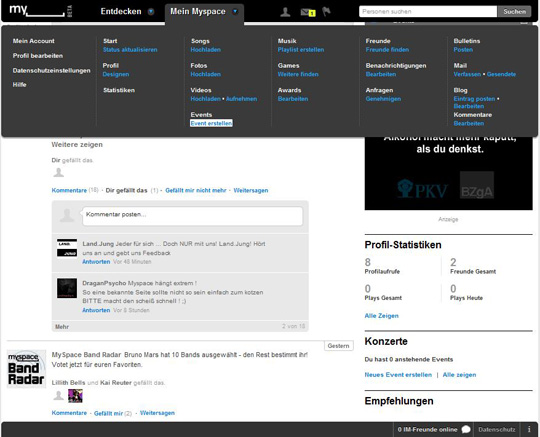Click Lillith Bells name link
Screen dimensions: 540x437
pyautogui.click(x=68, y=383)
